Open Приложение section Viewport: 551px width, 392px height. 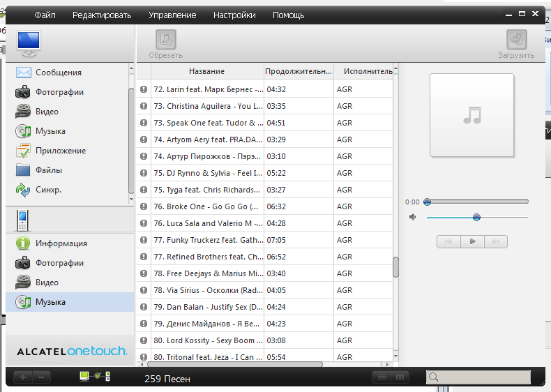click(61, 151)
